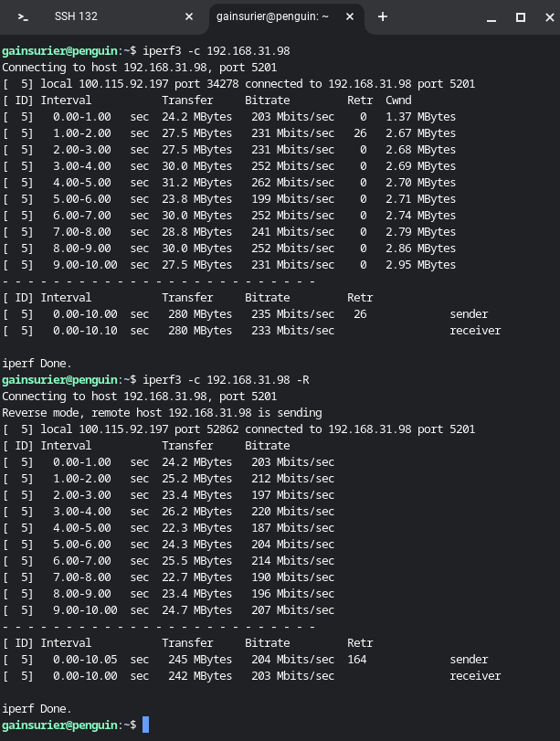Click the 'iperf3 -c 192.168.31.98 -R' command text
This screenshot has width=560, height=741.
(x=228, y=379)
